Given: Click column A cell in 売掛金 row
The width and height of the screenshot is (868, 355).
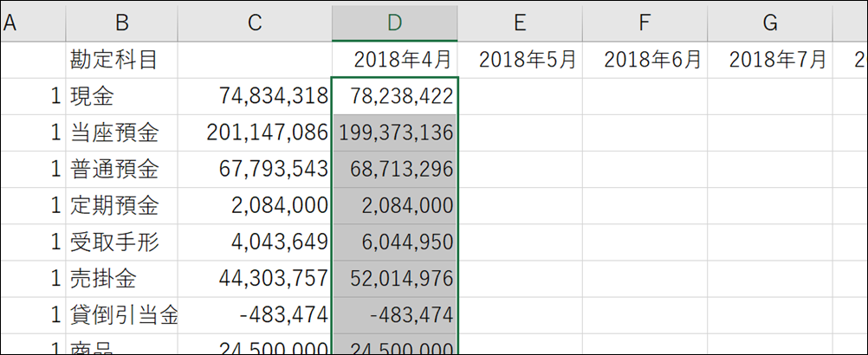Looking at the screenshot, I should pos(33,279).
